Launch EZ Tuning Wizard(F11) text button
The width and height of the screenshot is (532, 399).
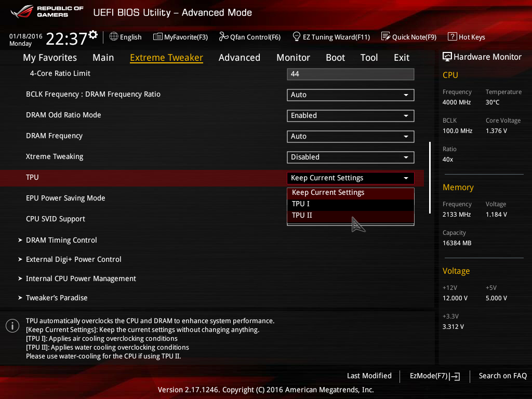pos(336,37)
